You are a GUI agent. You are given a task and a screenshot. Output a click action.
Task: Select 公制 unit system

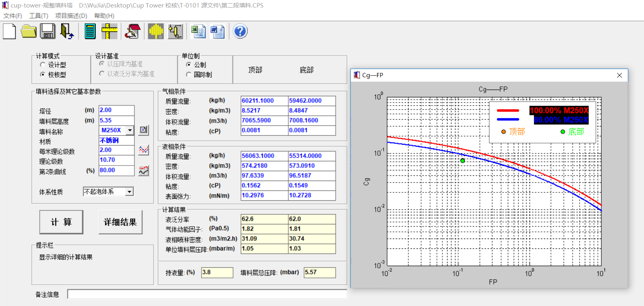[189, 65]
